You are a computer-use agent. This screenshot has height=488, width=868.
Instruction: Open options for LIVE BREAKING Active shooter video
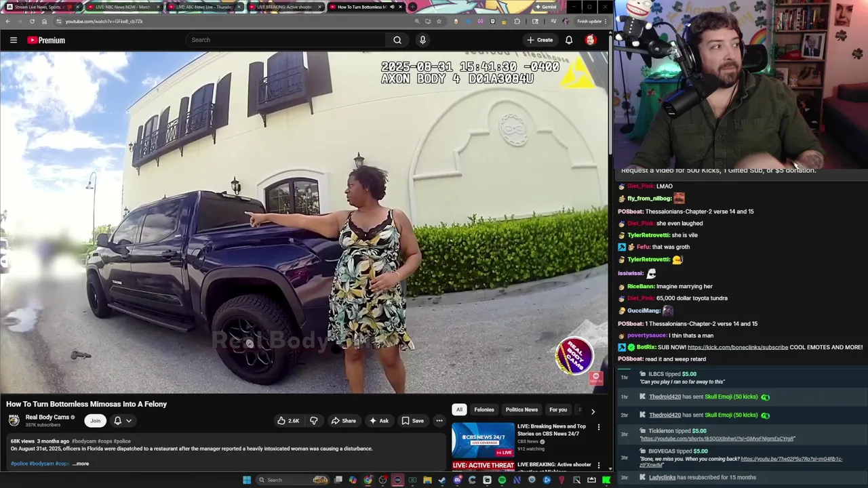[598, 466]
